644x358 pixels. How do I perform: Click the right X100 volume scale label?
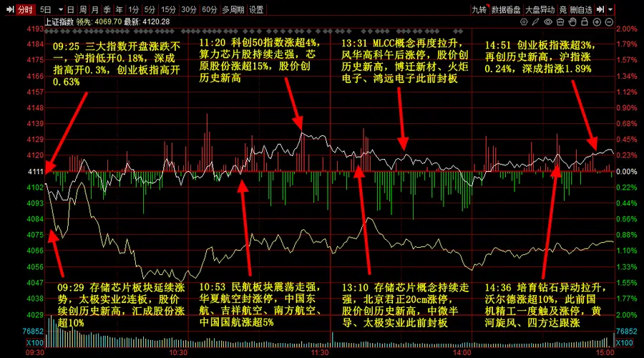pyautogui.click(x=624, y=343)
